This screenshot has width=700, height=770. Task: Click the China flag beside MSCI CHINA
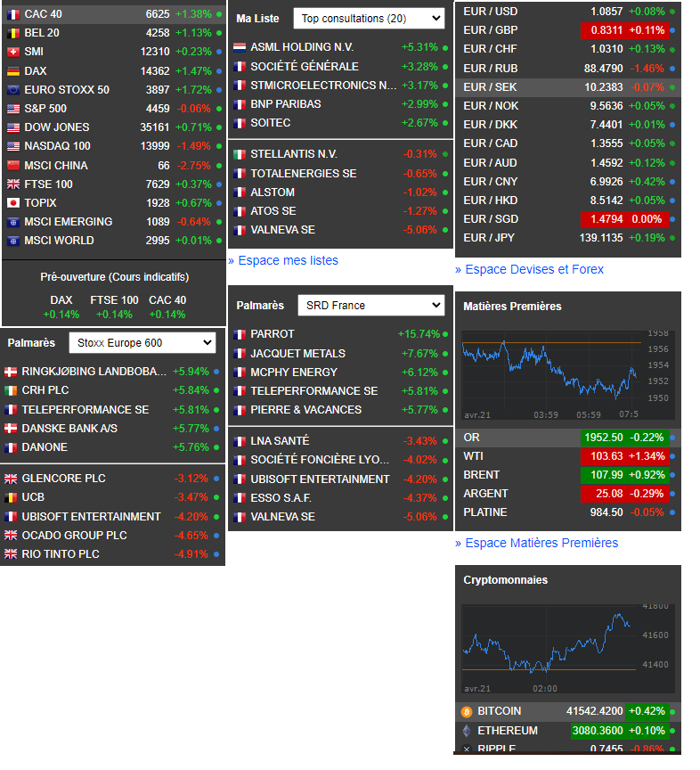(x=13, y=166)
